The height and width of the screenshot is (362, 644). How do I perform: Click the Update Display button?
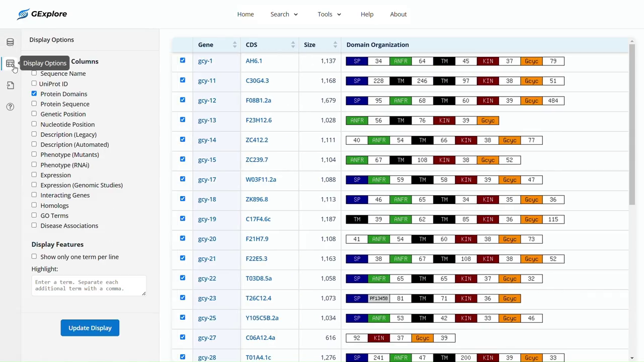click(x=90, y=328)
